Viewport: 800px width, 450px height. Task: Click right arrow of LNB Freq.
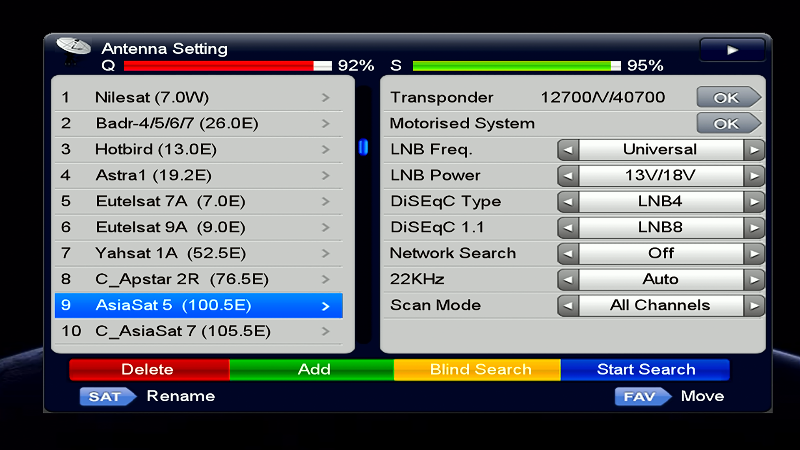coord(754,150)
